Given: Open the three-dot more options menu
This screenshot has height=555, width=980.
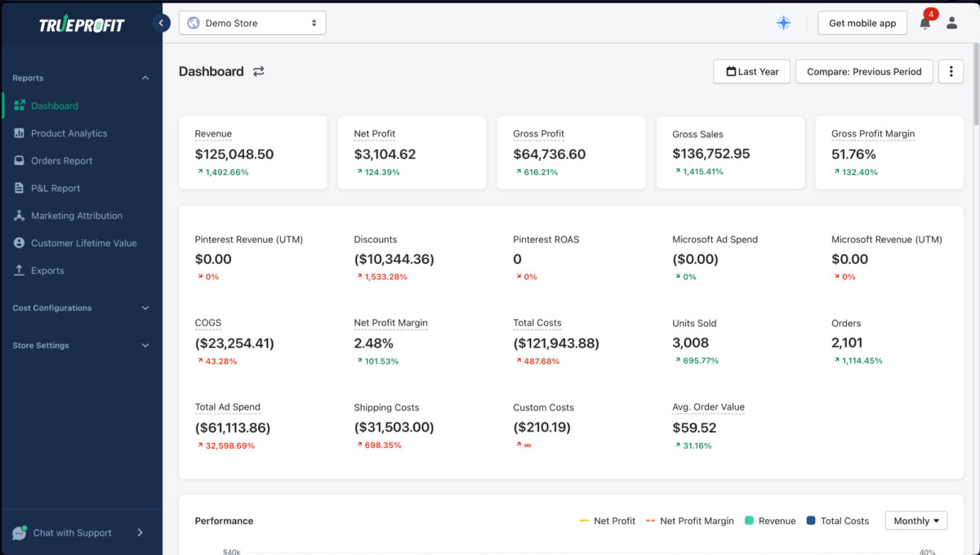Looking at the screenshot, I should [951, 72].
